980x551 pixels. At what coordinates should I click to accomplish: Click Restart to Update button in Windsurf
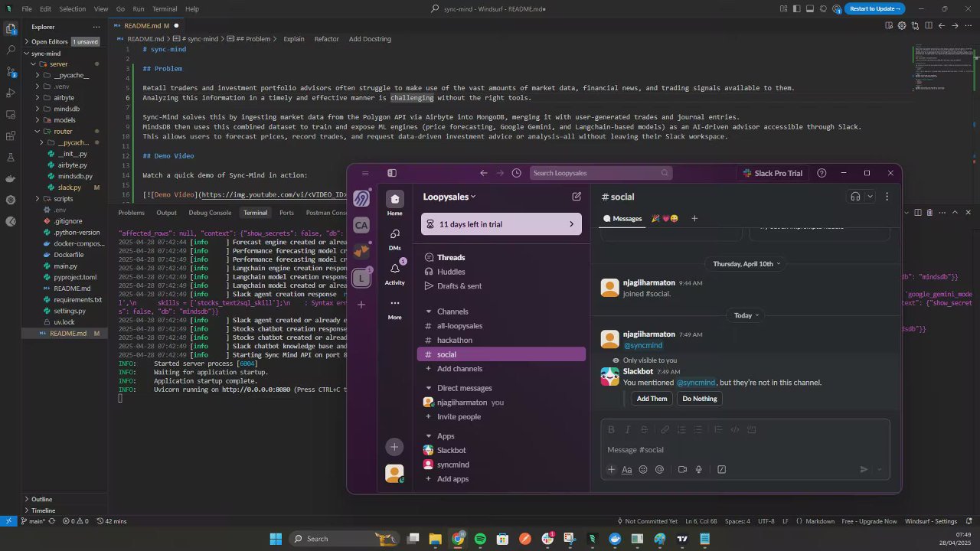(x=874, y=8)
